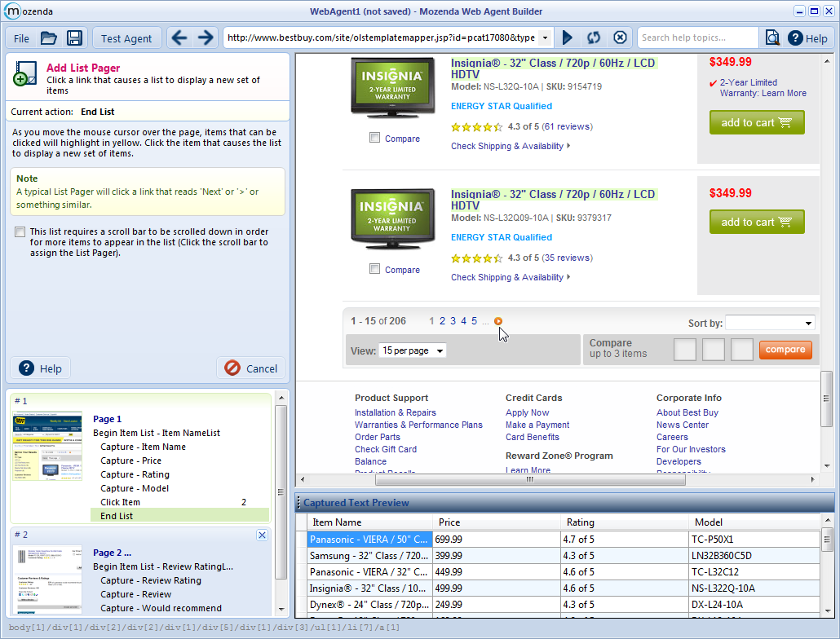Select Capture - Model action

[135, 488]
